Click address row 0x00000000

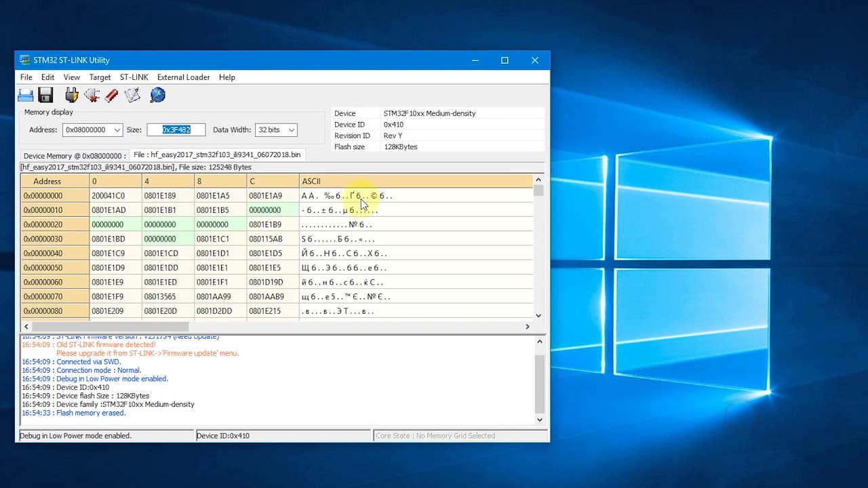coord(55,196)
